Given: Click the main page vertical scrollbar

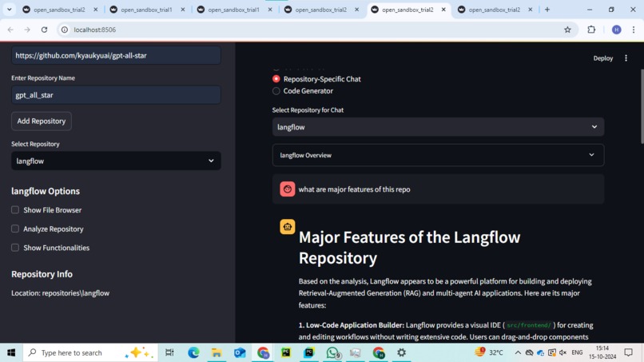Looking at the screenshot, I should [641, 107].
